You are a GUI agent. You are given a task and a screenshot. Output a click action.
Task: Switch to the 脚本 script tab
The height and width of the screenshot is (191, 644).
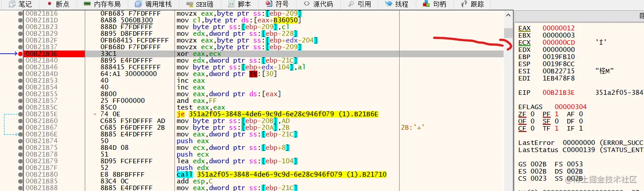pos(240,4)
